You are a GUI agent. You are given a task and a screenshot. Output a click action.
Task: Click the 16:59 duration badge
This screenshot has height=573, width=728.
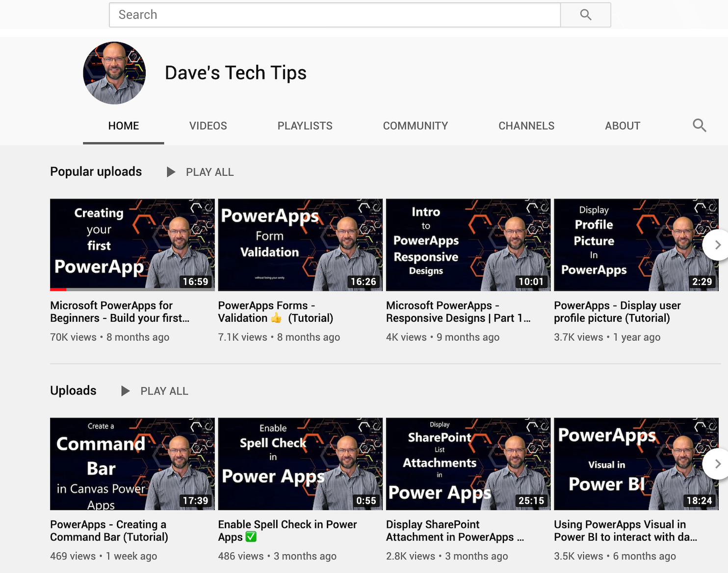click(x=195, y=282)
